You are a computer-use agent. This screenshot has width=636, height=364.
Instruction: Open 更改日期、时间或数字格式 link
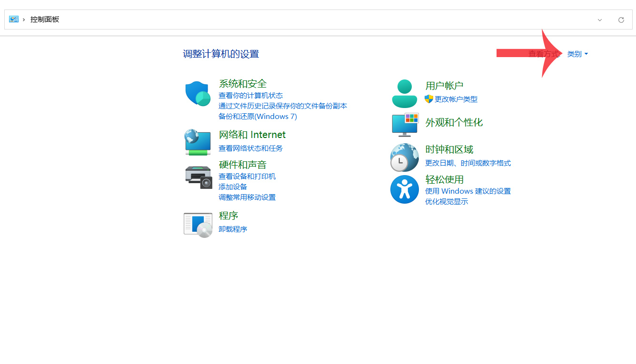tap(467, 163)
